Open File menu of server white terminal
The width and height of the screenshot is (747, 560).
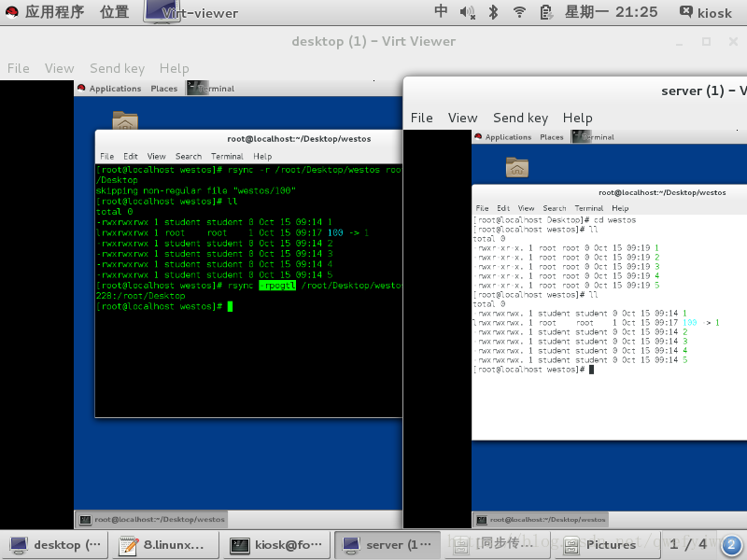[x=482, y=208]
